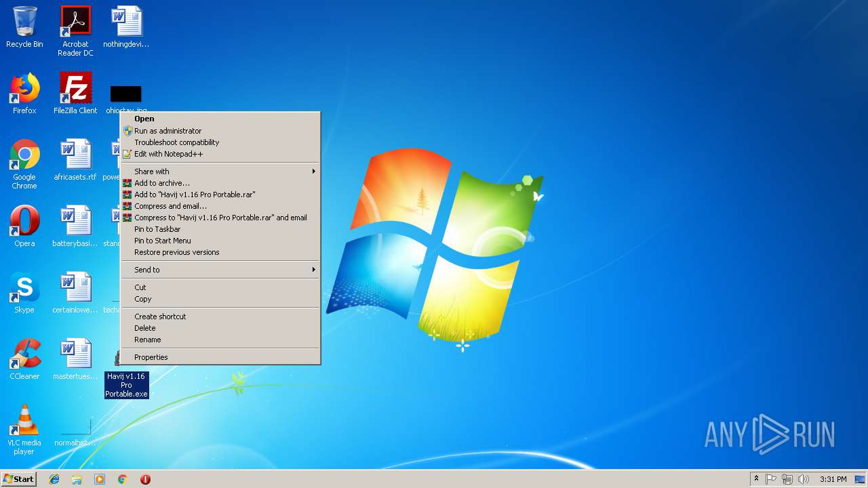Open Windows Explorer from the taskbar

pos(77,479)
